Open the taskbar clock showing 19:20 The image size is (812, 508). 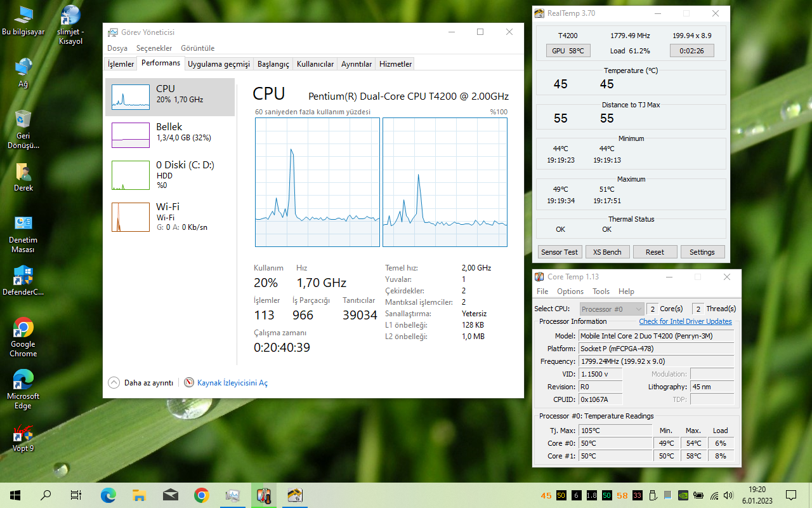(x=757, y=495)
